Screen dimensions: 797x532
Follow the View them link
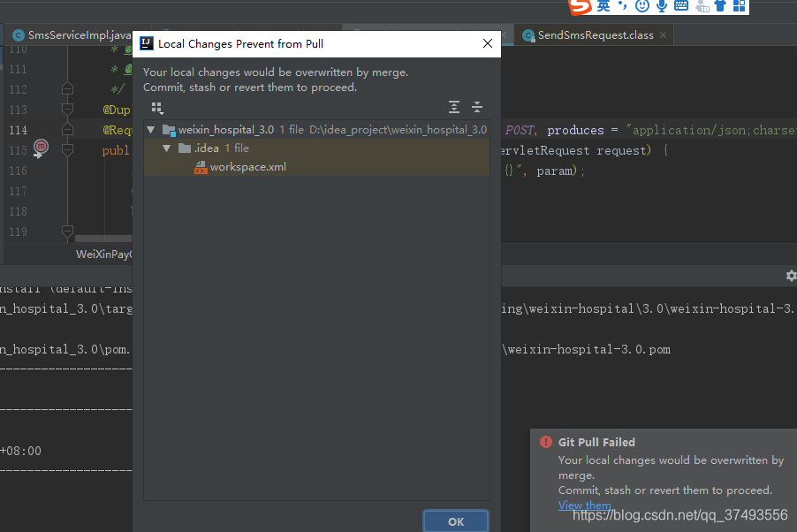(x=585, y=505)
